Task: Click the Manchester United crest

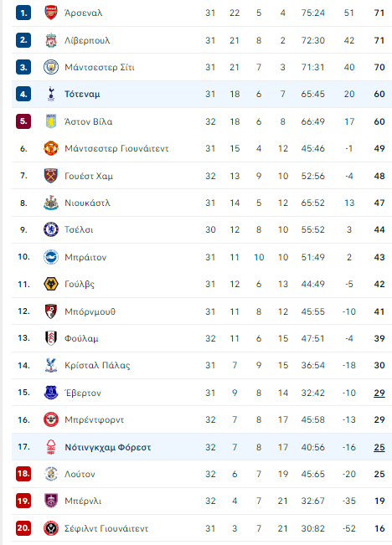Action: pyautogui.click(x=51, y=148)
